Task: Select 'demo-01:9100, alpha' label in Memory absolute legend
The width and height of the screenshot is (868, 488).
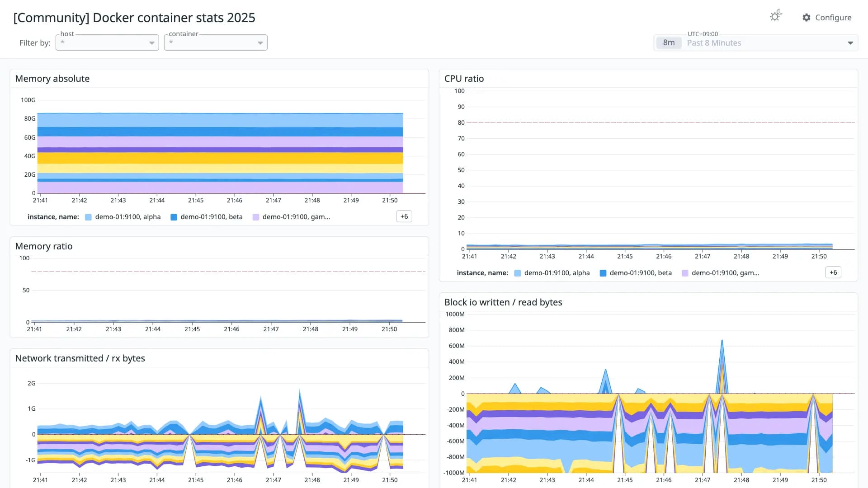Action: coord(128,217)
